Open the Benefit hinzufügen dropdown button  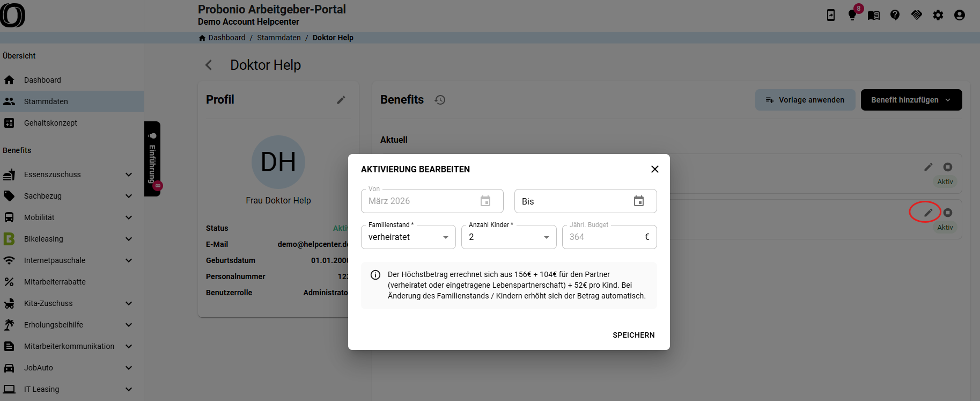click(x=911, y=100)
